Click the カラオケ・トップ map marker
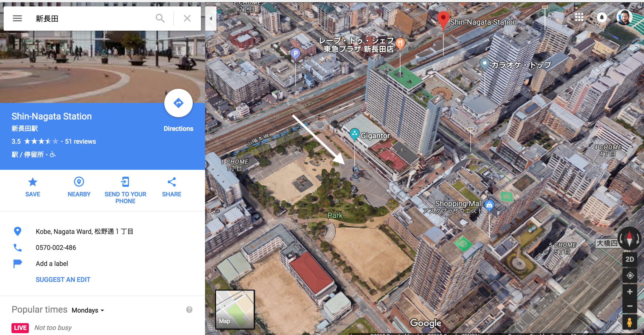 (x=485, y=64)
